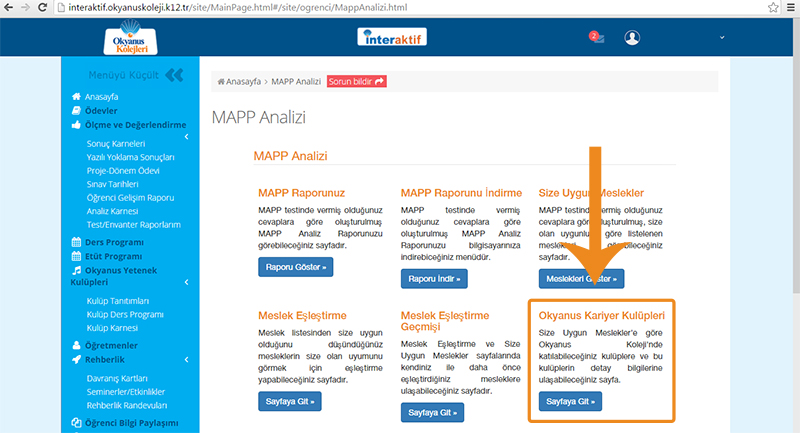This screenshot has height=433, width=800.
Task: Open Anasayfa in the sidebar menu
Action: (102, 96)
